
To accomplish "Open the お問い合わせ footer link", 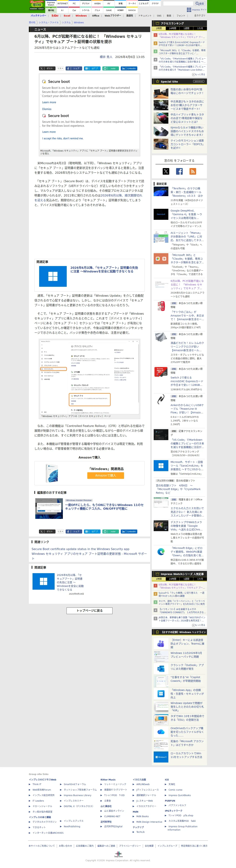I will pyautogui.click(x=65, y=845).
